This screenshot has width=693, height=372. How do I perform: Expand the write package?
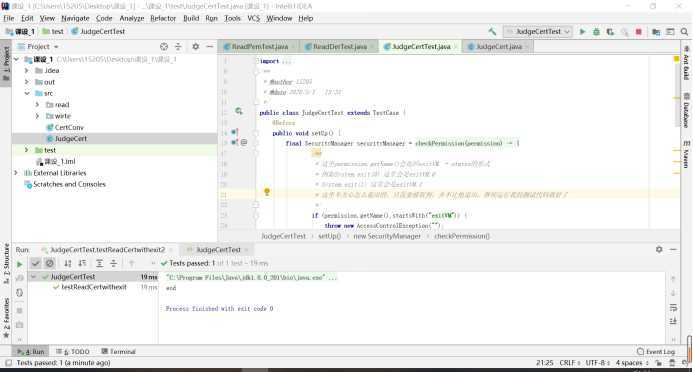click(38, 116)
